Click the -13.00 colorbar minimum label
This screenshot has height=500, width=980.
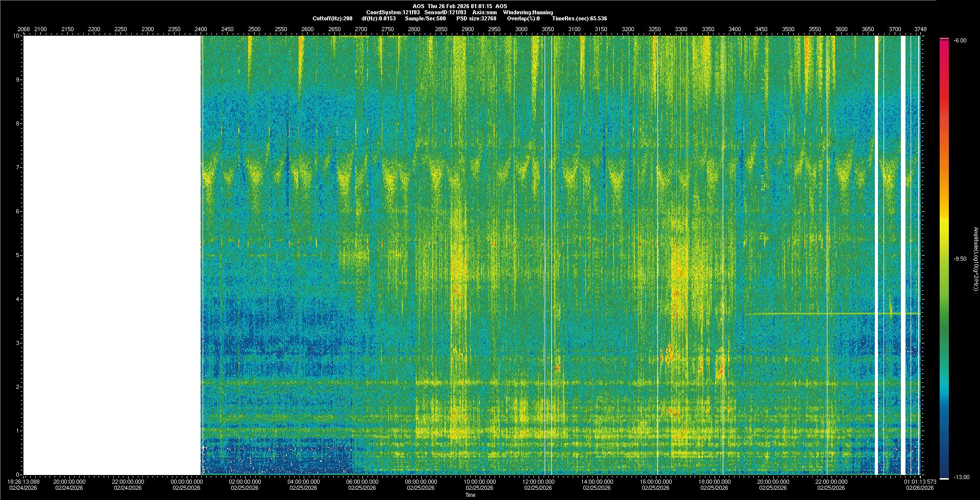point(960,477)
